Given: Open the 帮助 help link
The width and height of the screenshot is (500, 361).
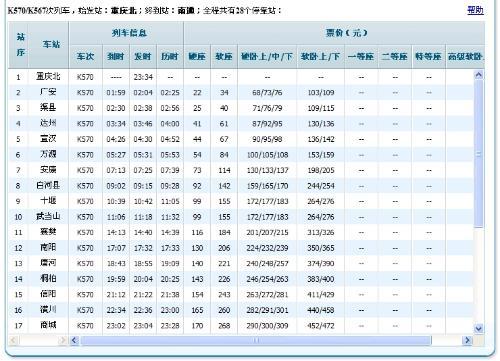Looking at the screenshot, I should tap(475, 10).
